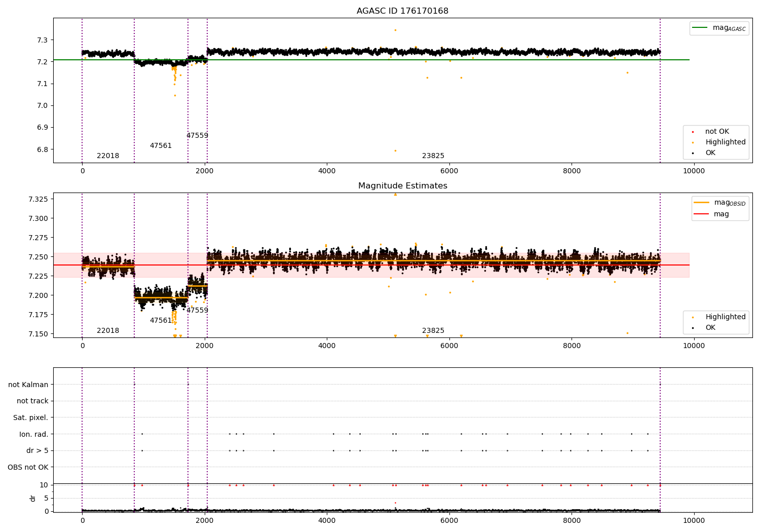Select obsid label 47559 in the top plot
Viewport: 760px width, 532px height.
pyautogui.click(x=197, y=136)
